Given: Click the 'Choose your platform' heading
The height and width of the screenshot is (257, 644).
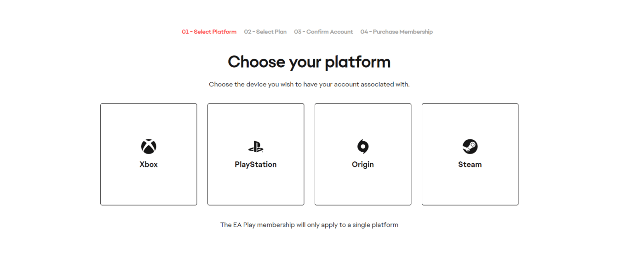Looking at the screenshot, I should [x=309, y=62].
